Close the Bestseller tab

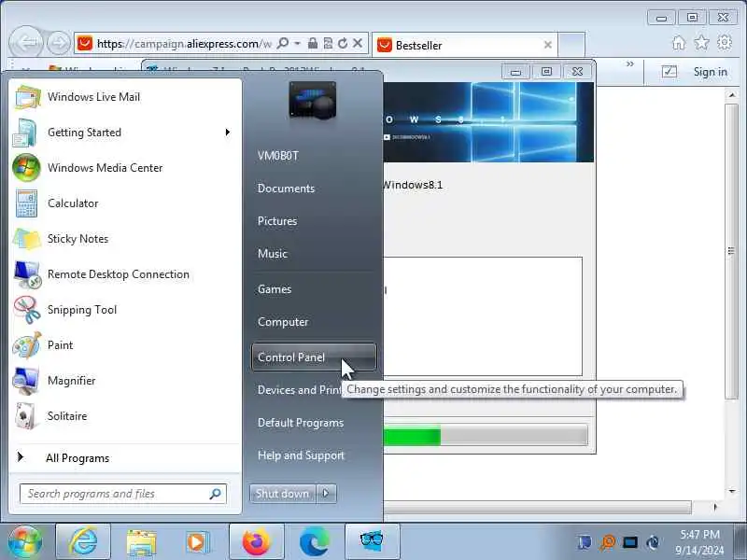(x=548, y=45)
